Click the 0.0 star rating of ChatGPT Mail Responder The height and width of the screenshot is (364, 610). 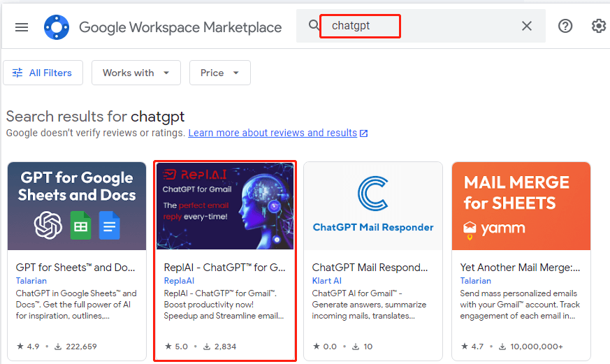point(325,347)
